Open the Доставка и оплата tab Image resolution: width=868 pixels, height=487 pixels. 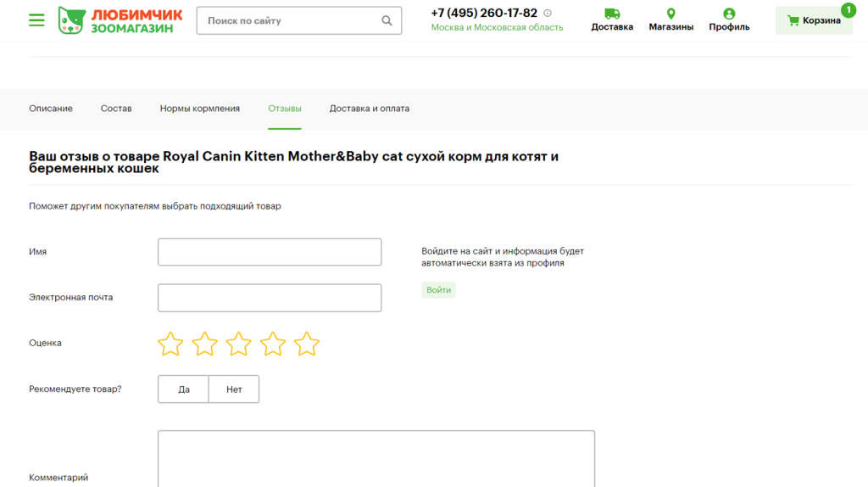point(370,109)
